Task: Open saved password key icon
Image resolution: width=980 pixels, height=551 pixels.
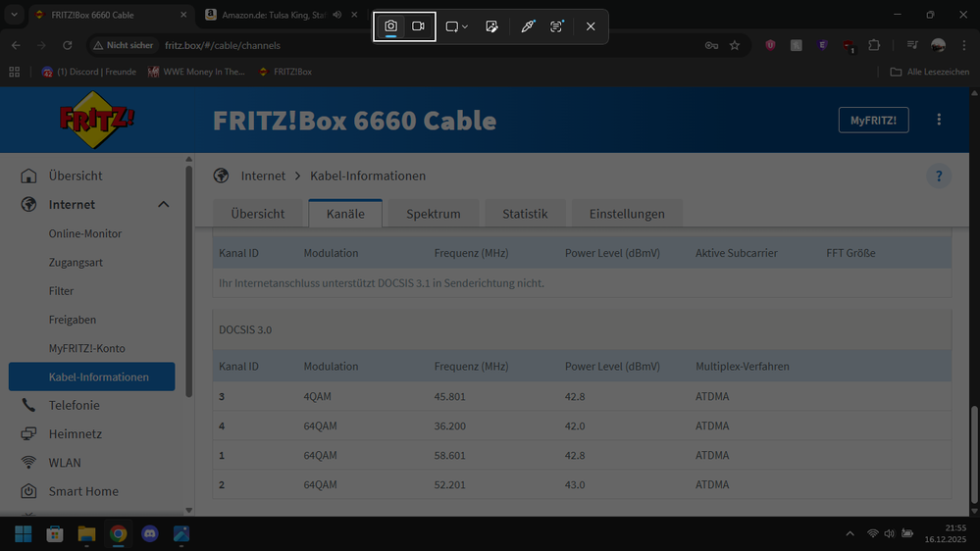Action: (711, 45)
